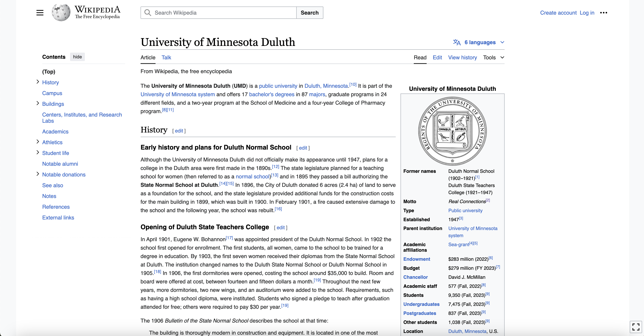Go to Academics in Contents

pos(55,132)
